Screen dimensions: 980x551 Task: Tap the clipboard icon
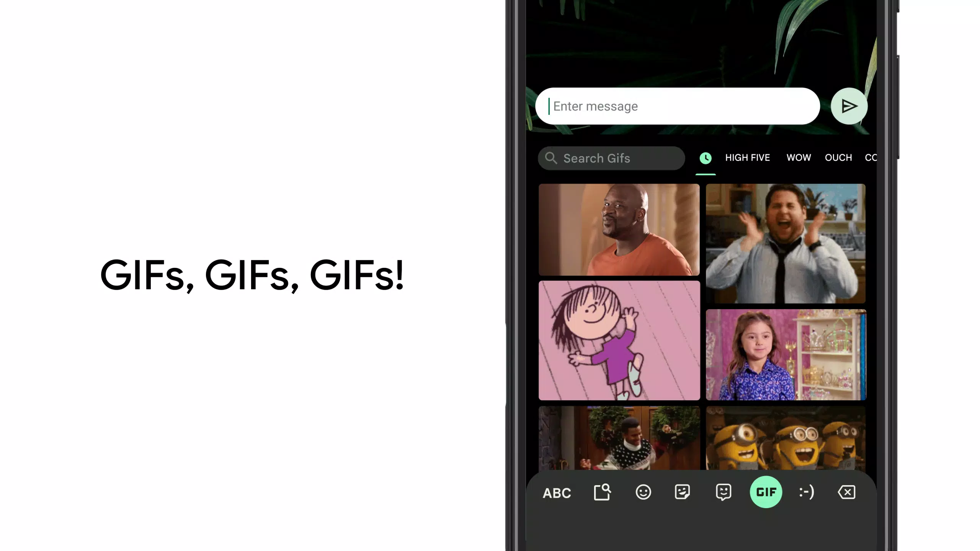tap(602, 492)
